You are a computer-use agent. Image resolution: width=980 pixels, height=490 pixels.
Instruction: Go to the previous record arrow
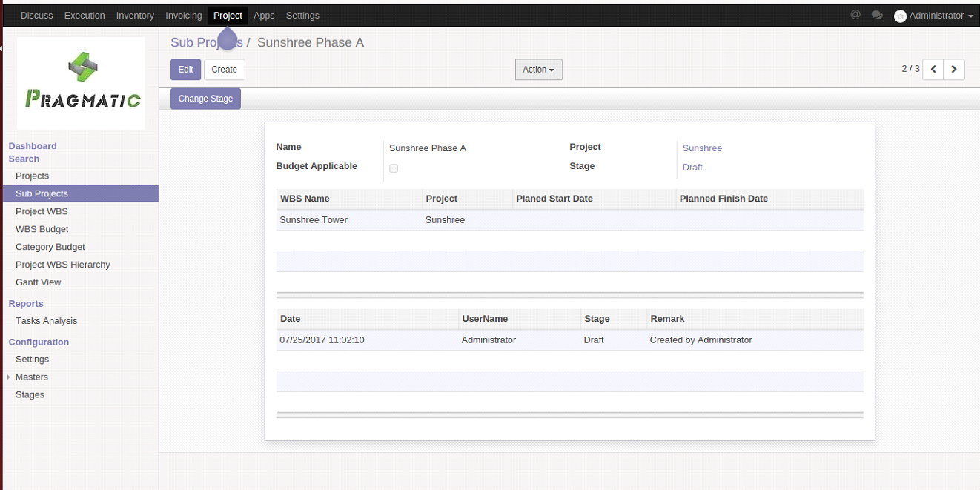(x=933, y=69)
